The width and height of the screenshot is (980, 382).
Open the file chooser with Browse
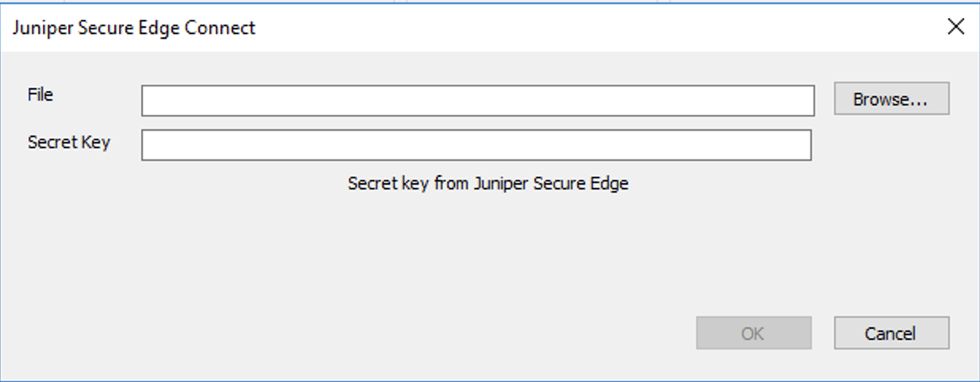(x=891, y=100)
